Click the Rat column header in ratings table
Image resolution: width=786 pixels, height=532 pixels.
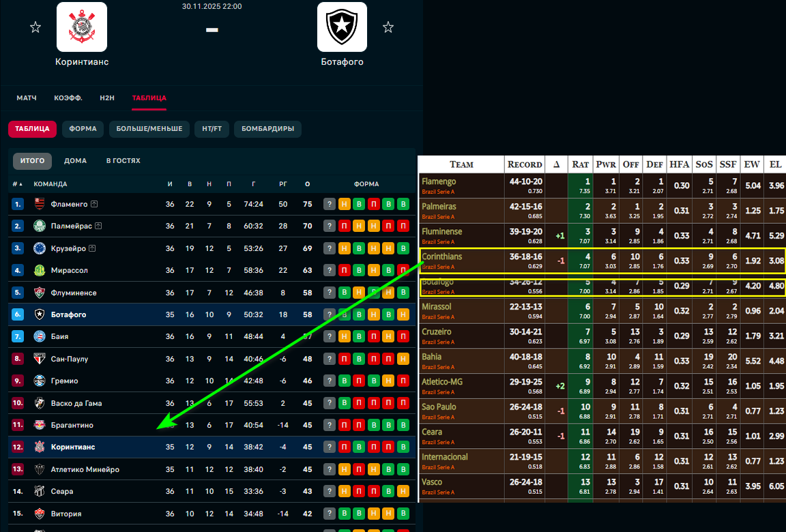coord(581,164)
